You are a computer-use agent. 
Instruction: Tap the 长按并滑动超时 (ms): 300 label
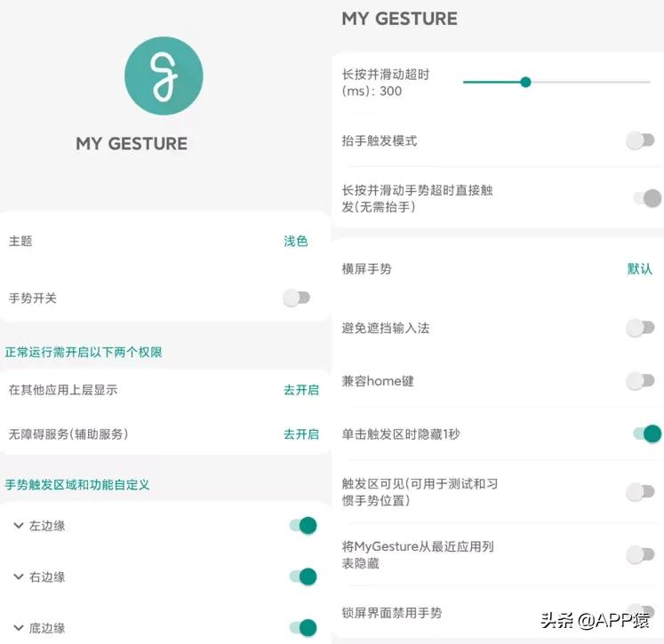pos(386,83)
